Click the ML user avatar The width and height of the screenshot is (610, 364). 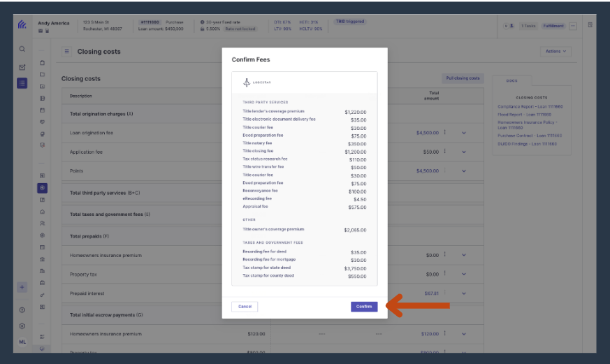point(22,342)
